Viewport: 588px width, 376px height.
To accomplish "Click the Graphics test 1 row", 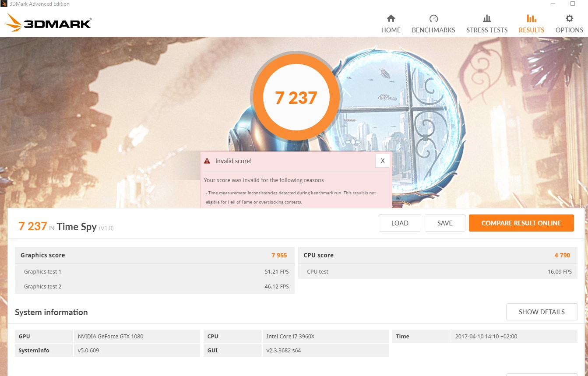I will [155, 271].
